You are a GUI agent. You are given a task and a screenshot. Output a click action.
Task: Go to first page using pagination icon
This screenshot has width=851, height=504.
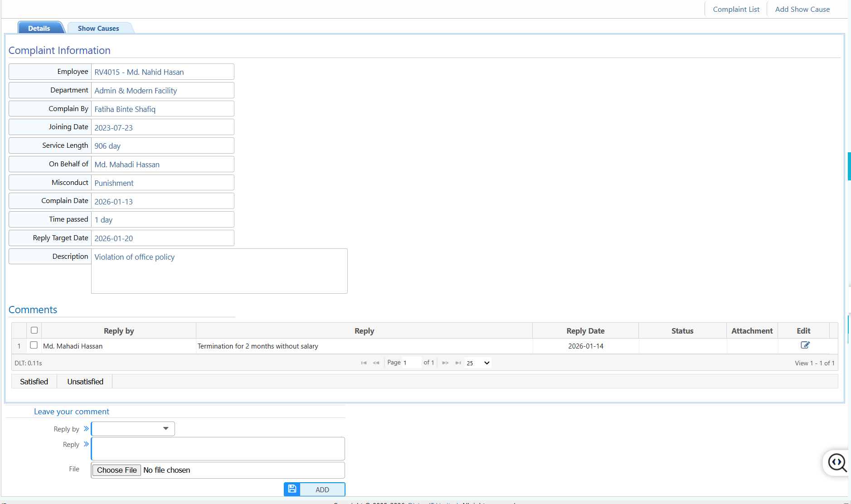[x=364, y=363]
